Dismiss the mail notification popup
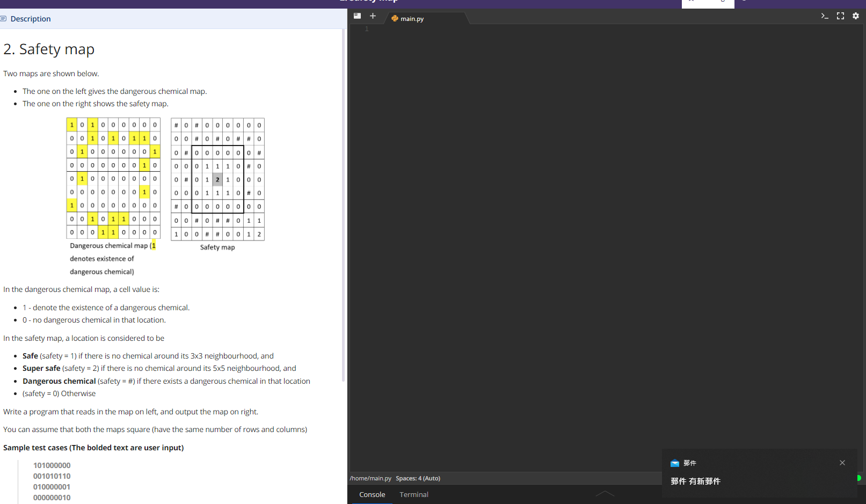Image resolution: width=866 pixels, height=504 pixels. [x=842, y=463]
